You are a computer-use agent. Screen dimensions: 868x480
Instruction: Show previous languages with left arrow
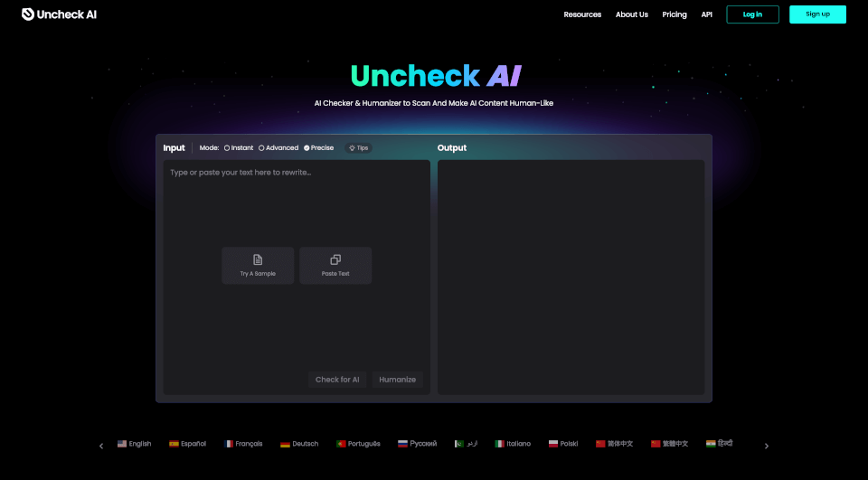[x=101, y=446]
